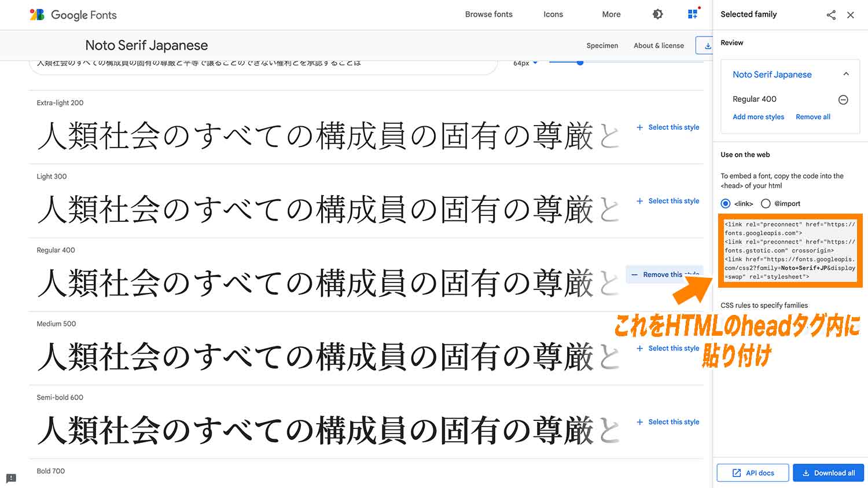868x488 pixels.
Task: Switch to the About & license tab
Action: pyautogui.click(x=659, y=45)
